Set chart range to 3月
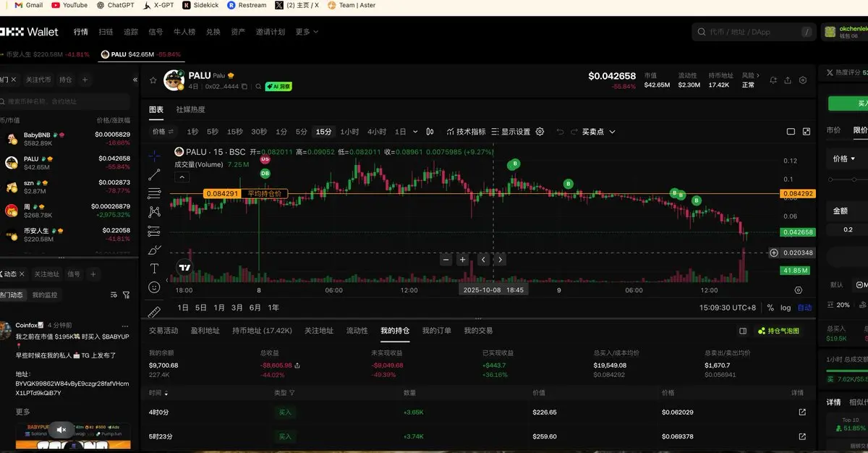 pyautogui.click(x=237, y=308)
